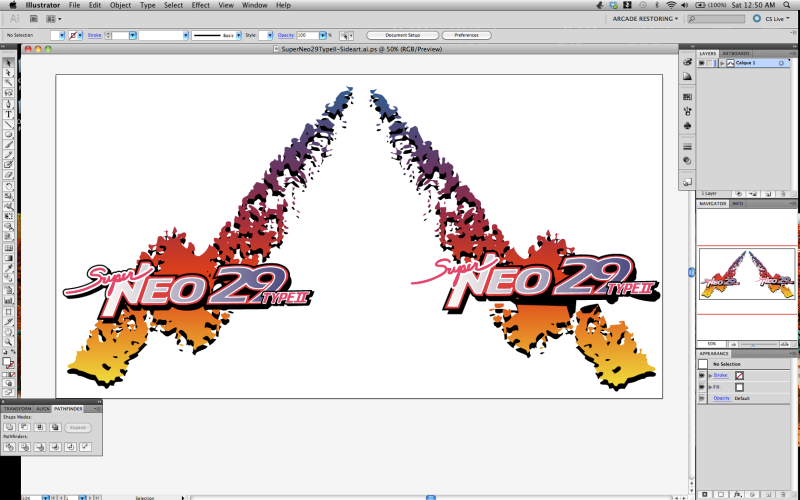Select the Paintbrush tool
Screen dimensions: 800x500
8,145
